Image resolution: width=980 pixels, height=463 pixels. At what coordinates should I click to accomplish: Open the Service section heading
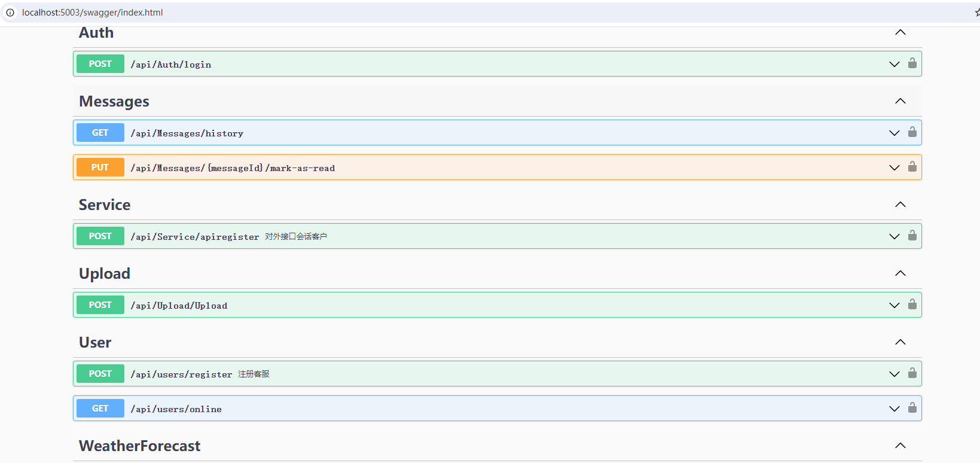[x=105, y=205]
